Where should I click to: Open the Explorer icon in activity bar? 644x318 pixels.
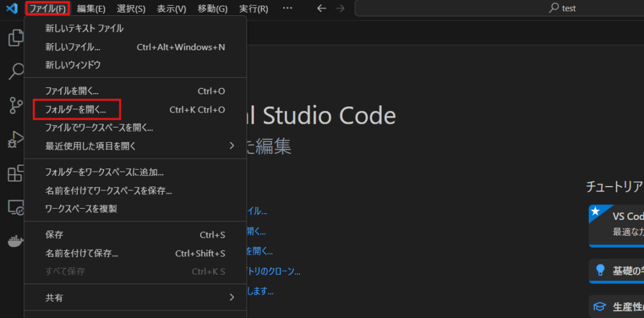[15, 38]
